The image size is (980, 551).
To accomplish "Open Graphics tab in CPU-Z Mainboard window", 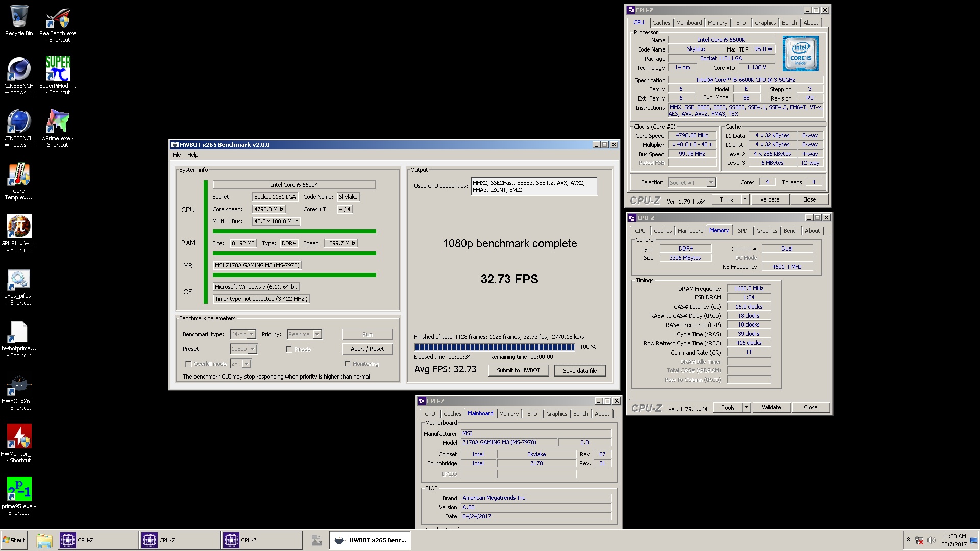I will (556, 414).
